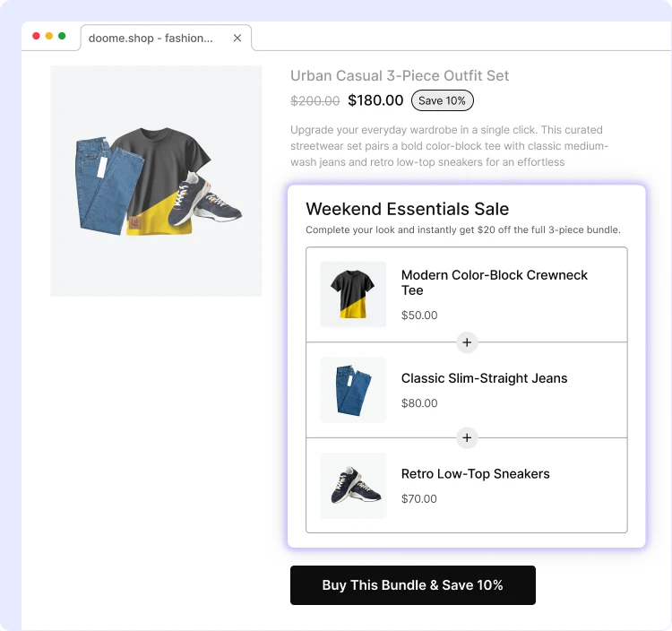The width and height of the screenshot is (672, 631).
Task: Click the $70.00 sneakers price
Action: [x=418, y=498]
